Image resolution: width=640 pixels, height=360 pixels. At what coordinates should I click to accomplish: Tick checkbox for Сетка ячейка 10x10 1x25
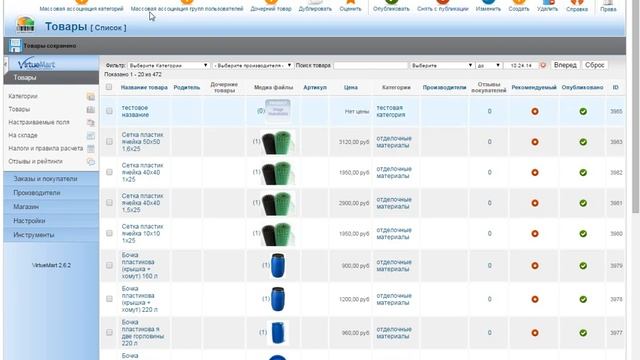[x=109, y=233]
